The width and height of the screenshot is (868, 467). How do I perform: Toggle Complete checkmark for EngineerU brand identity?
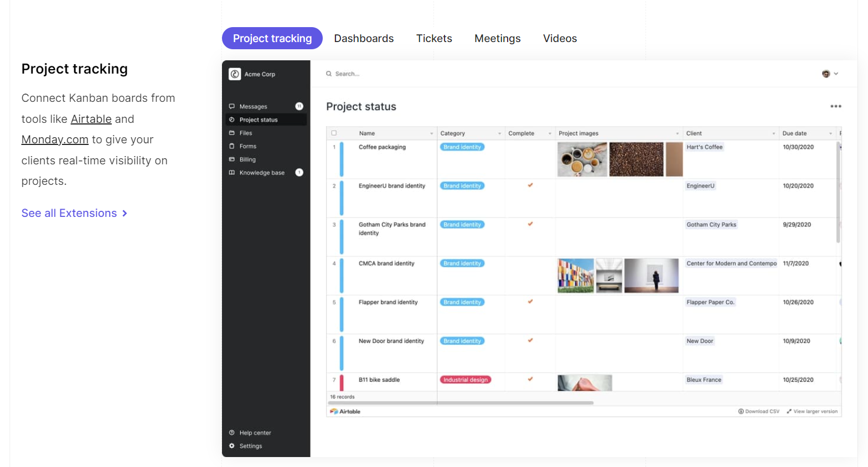[x=530, y=185]
